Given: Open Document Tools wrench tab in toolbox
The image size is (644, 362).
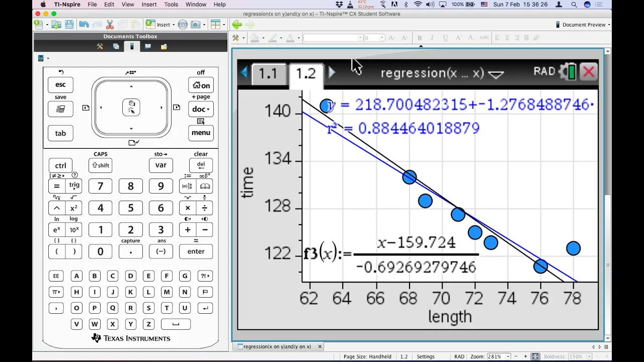Looking at the screenshot, I should coord(100,46).
